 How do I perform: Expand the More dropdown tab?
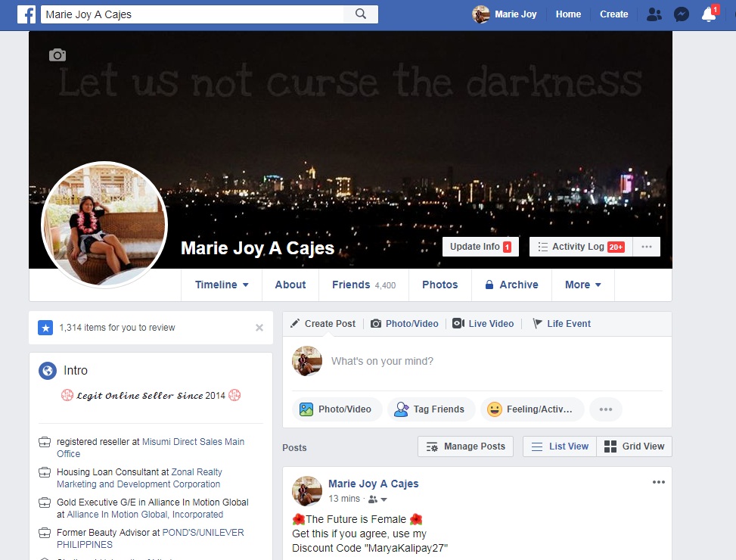tap(583, 285)
